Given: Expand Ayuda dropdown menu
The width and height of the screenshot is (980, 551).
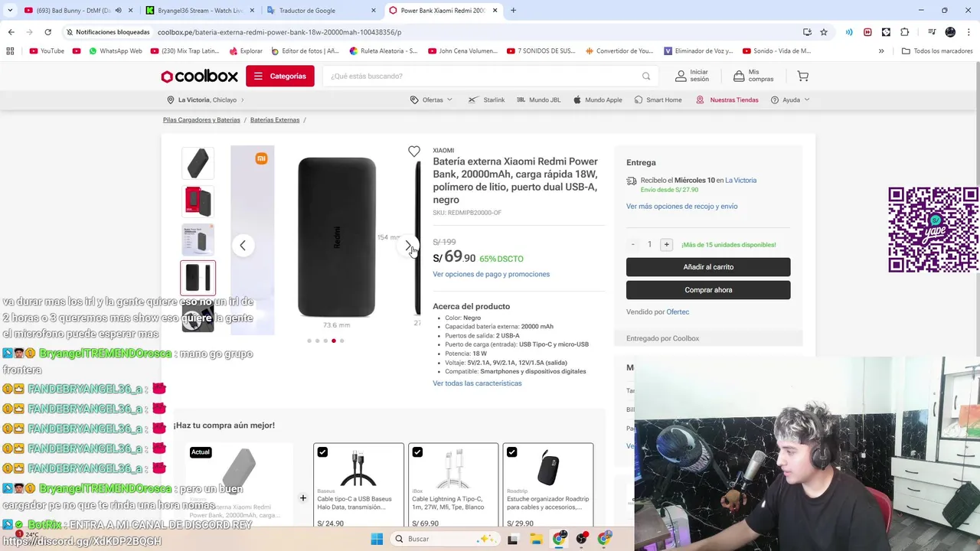Looking at the screenshot, I should click(x=790, y=100).
